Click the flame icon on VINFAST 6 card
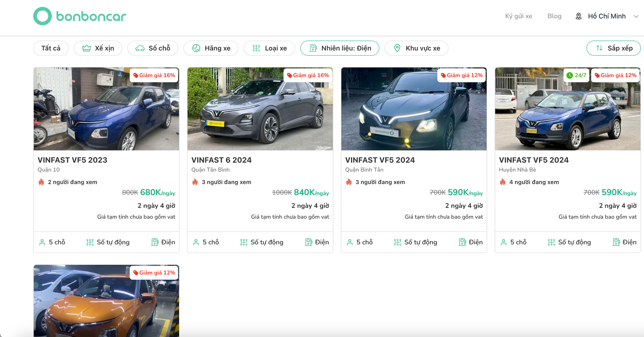Image resolution: width=644 pixels, height=337 pixels. [x=195, y=182]
